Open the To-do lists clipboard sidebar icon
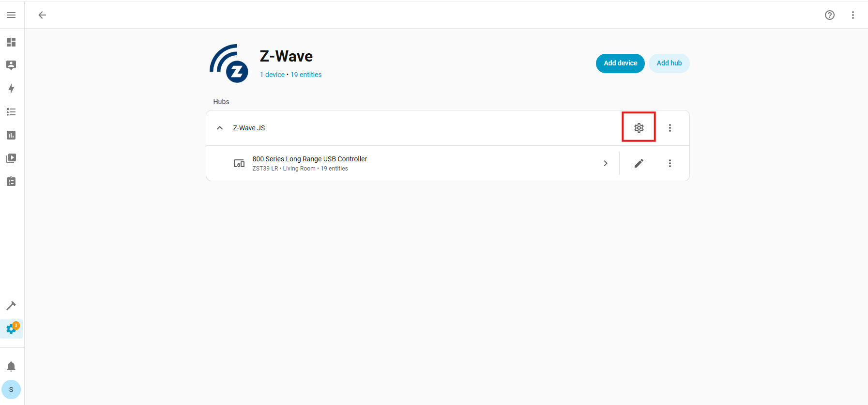This screenshot has width=868, height=405. (x=11, y=182)
